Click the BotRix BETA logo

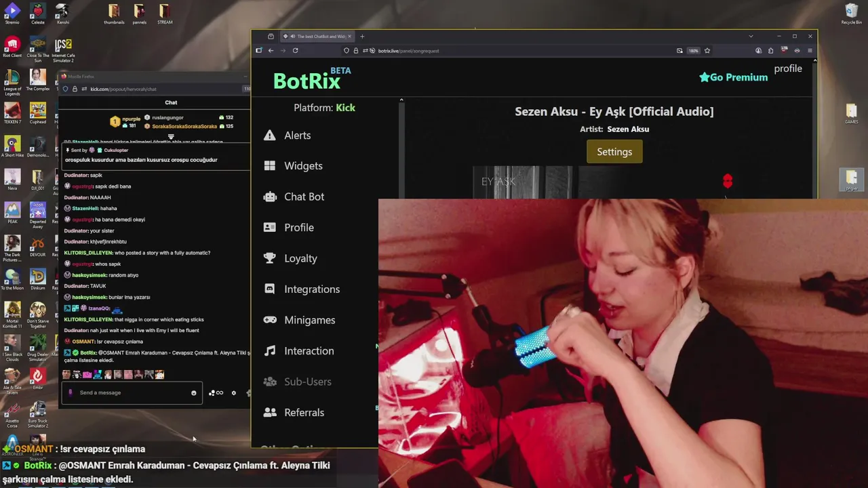point(312,79)
